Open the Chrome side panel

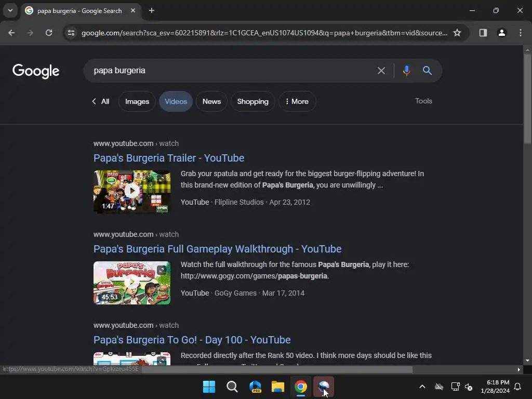(483, 33)
